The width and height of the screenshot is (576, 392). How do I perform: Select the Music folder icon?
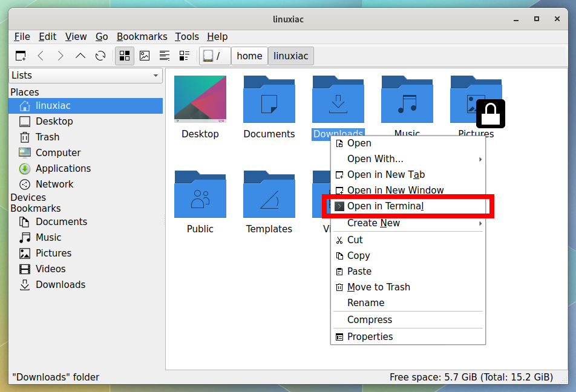[x=407, y=99]
